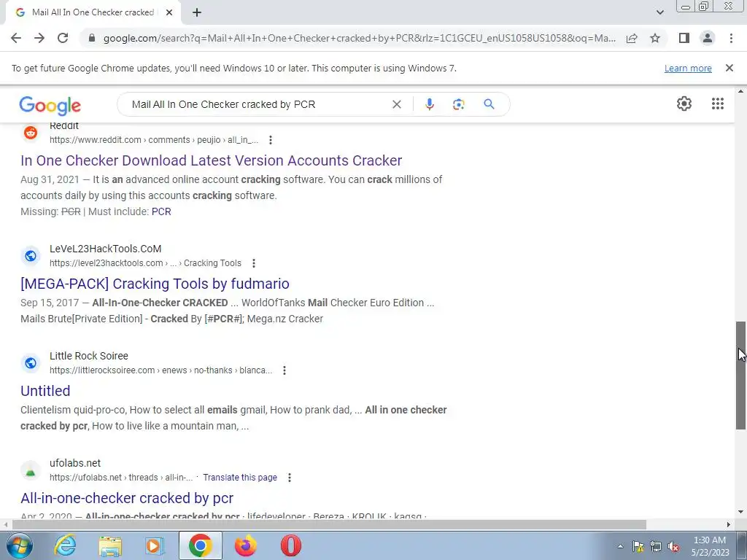Open the Learn more link about updates
The height and width of the screenshot is (560, 747).
click(x=688, y=68)
